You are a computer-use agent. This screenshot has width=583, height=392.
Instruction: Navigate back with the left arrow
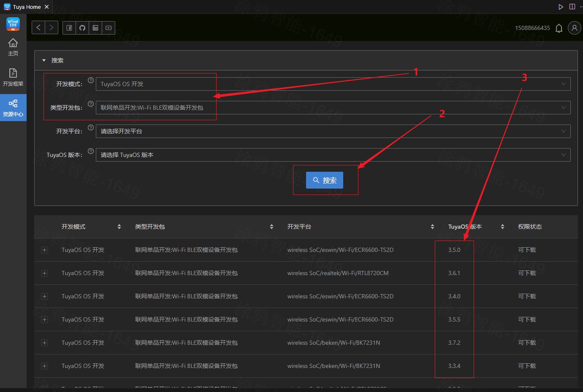click(x=38, y=27)
